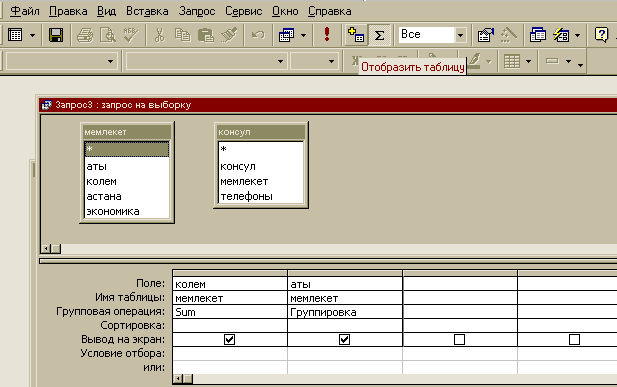Check display box in third empty column

point(459,339)
